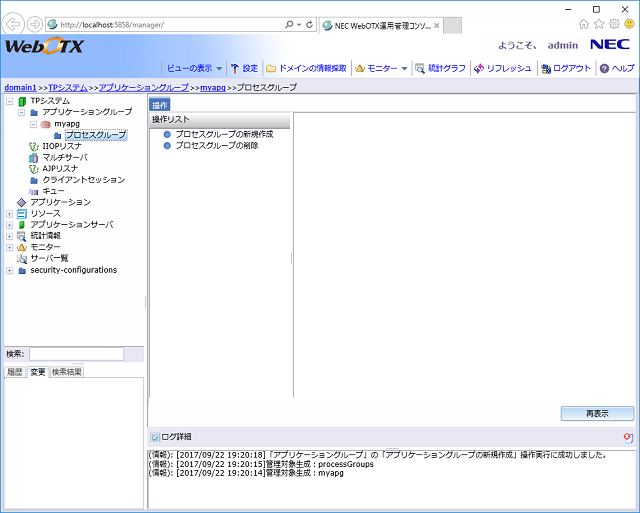Viewport: 640px width, 513px height.
Task: Click the リフレッシュ refresh icon
Action: [479, 68]
